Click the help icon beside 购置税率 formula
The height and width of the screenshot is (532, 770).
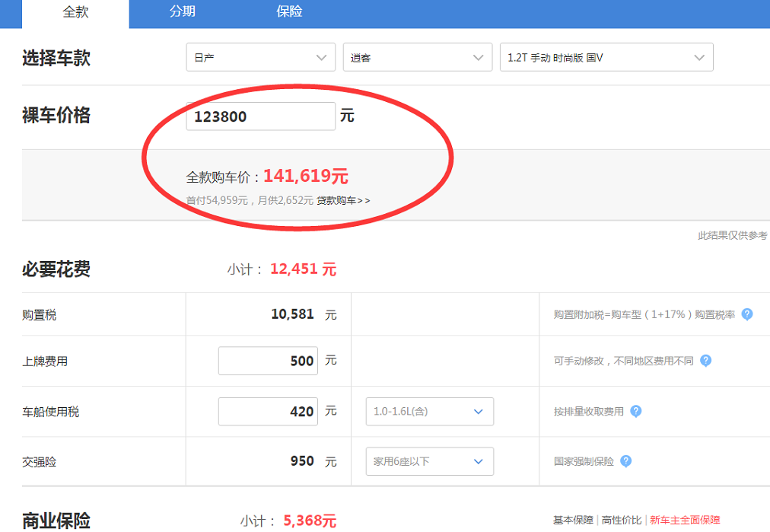point(747,314)
